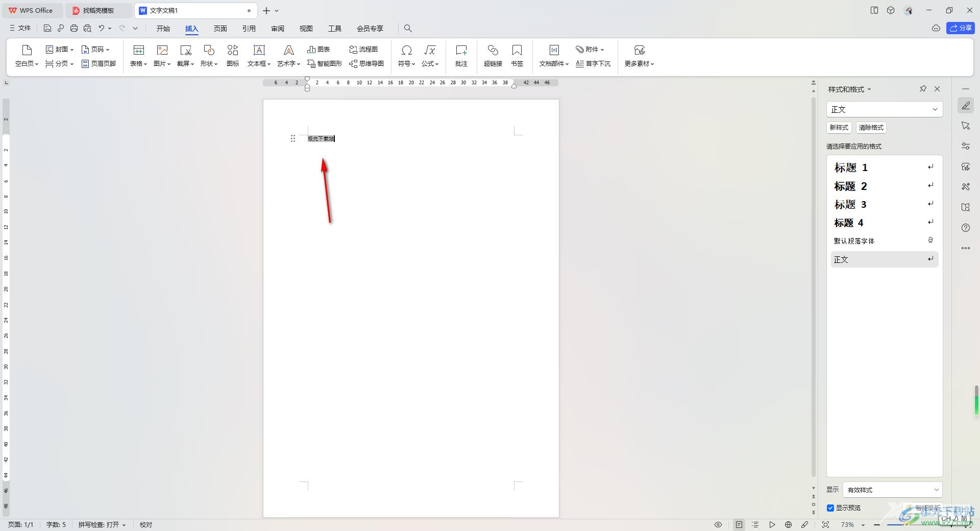980x531 pixels.
Task: Click the Save icon in quick toolbar
Action: [47, 29]
